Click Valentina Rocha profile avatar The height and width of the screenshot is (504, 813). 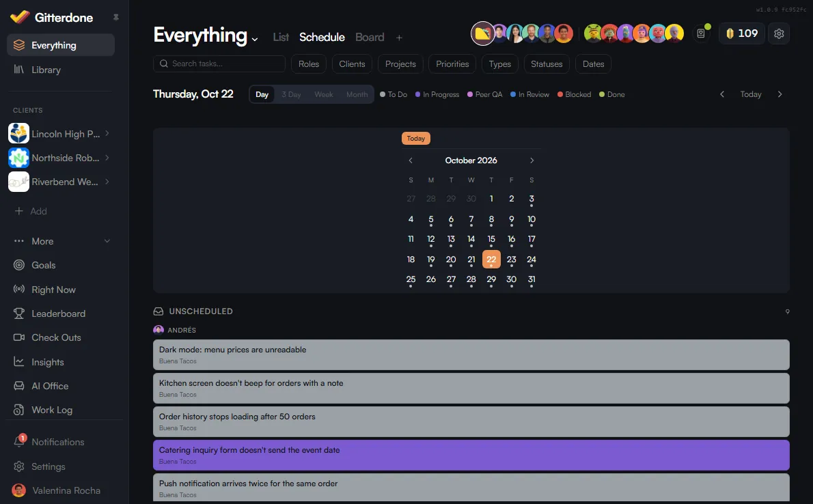click(x=19, y=490)
